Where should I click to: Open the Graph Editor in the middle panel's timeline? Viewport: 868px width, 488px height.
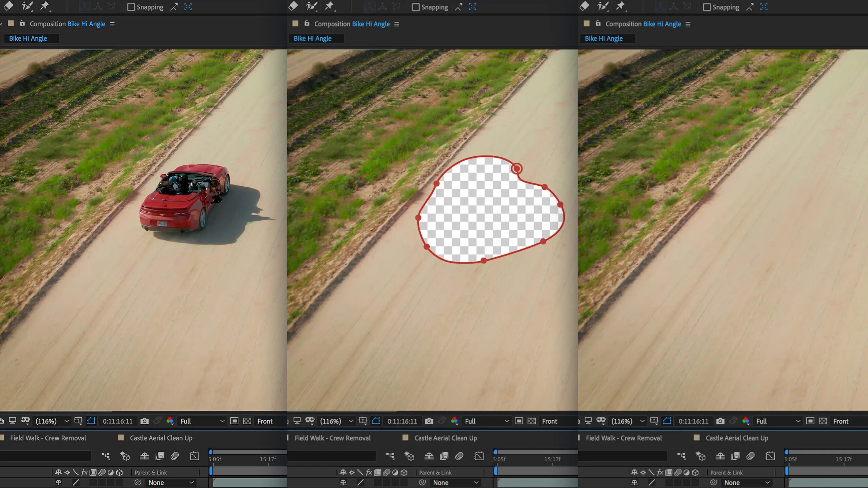click(479, 456)
